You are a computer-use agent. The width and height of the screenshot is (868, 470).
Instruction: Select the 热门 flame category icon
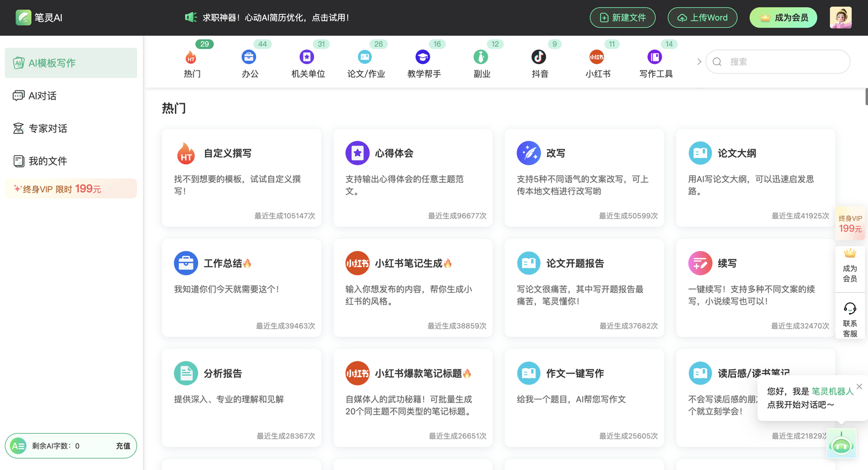pyautogui.click(x=190, y=57)
